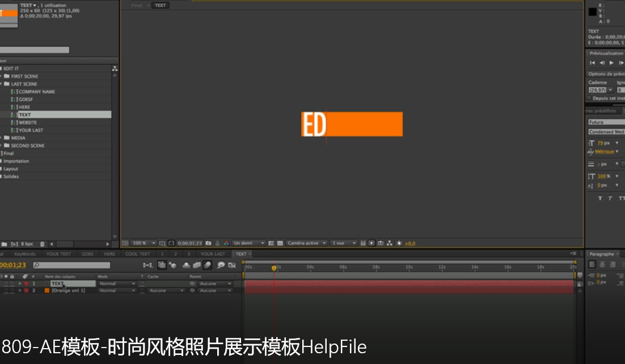
Task: Click the reset exposure icon in viewer
Action: [399, 243]
